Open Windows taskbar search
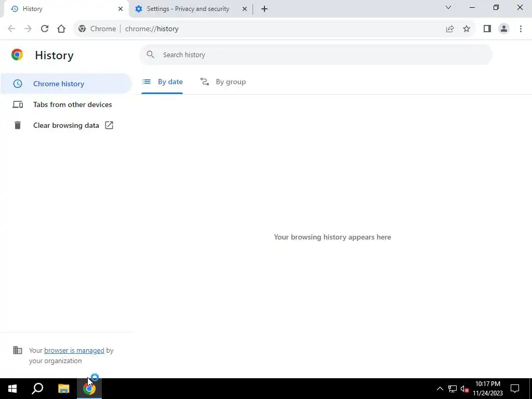The width and height of the screenshot is (532, 399). tap(37, 389)
